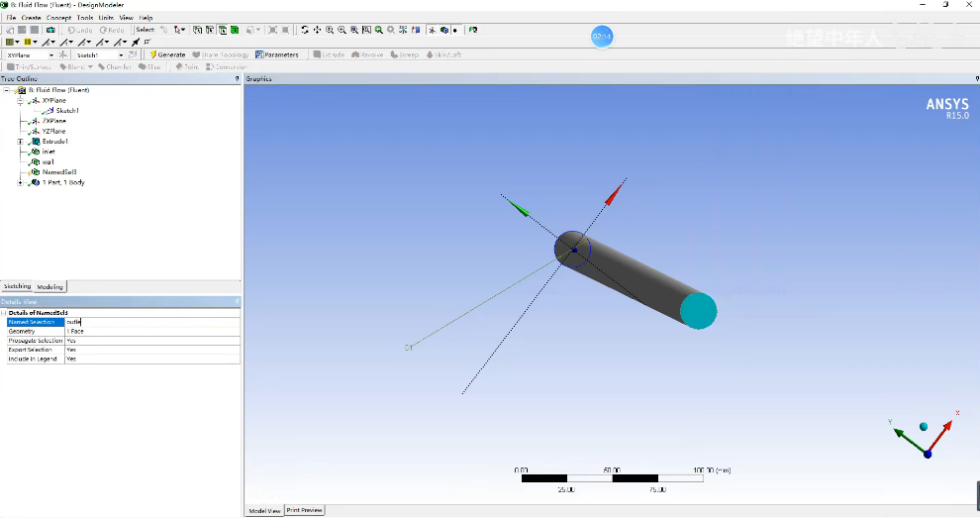Click the Display Model icon
980x518 pixels.
click(x=444, y=30)
